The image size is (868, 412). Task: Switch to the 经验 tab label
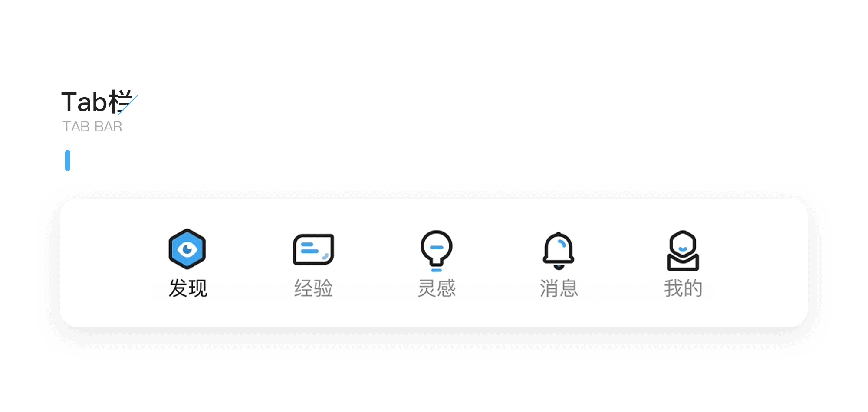point(313,288)
